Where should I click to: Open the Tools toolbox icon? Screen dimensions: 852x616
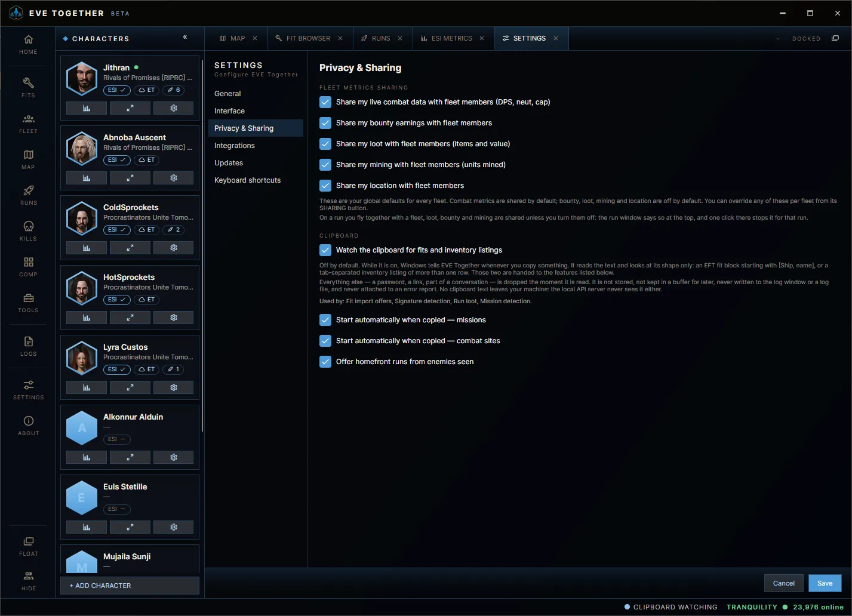[28, 302]
